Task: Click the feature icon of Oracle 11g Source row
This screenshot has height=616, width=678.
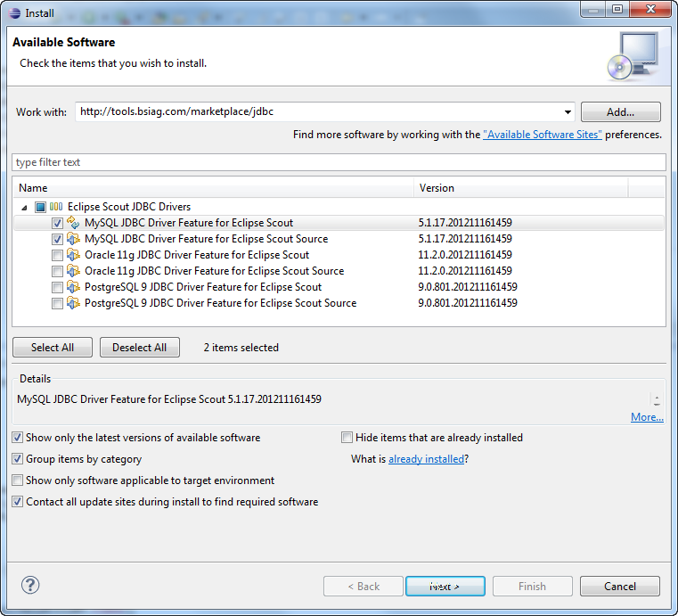Action: point(73,271)
